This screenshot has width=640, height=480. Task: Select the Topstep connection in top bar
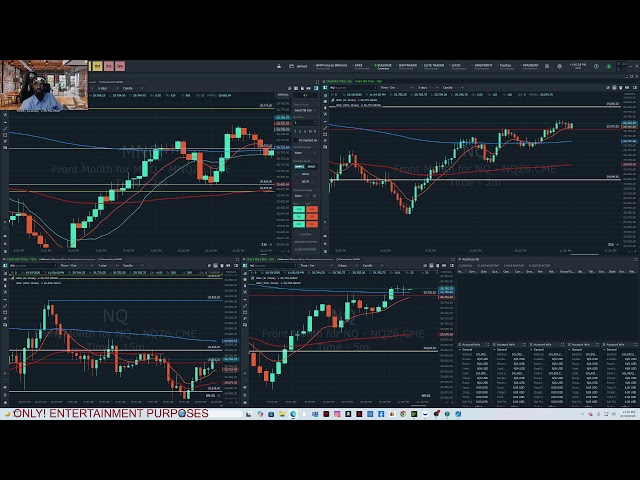pos(506,66)
